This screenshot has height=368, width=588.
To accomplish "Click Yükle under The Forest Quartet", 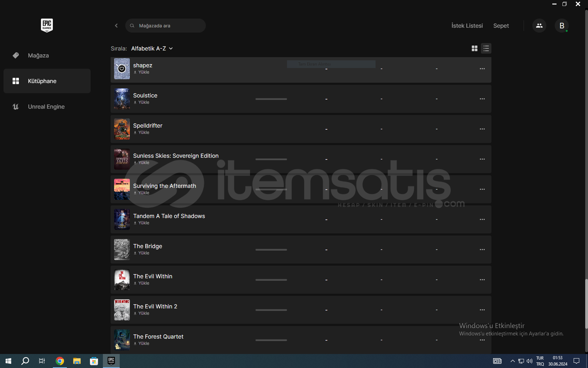I will click(141, 343).
